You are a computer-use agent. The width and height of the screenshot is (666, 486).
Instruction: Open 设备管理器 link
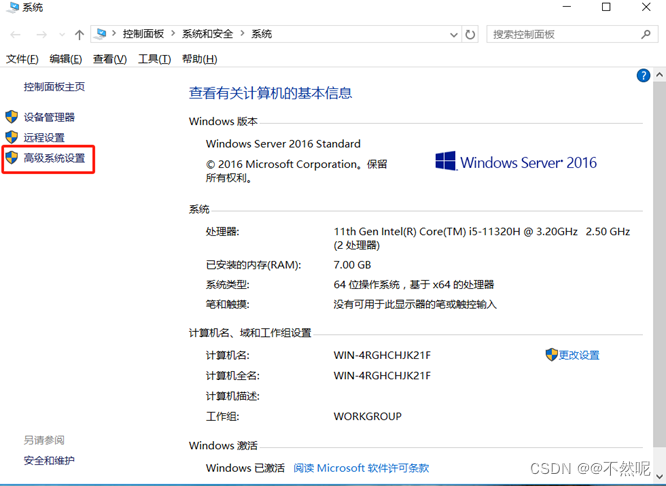click(49, 117)
